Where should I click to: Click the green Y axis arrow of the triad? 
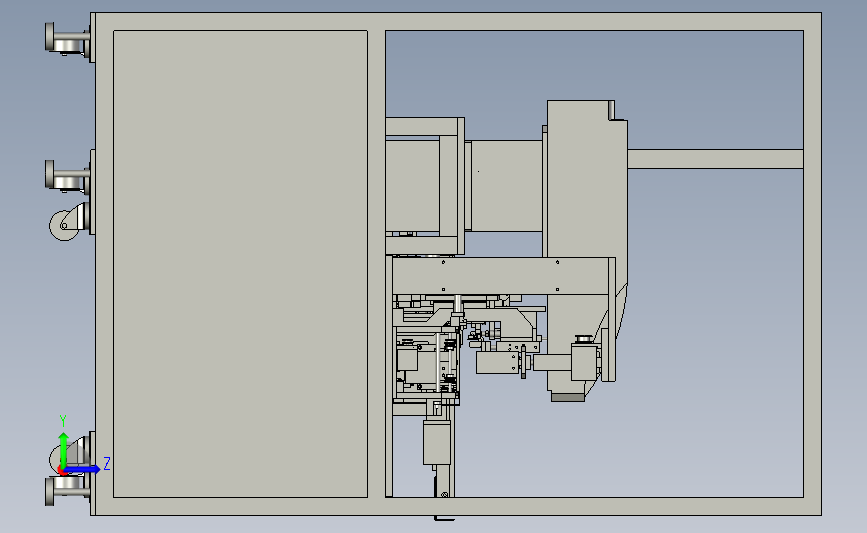tap(64, 450)
